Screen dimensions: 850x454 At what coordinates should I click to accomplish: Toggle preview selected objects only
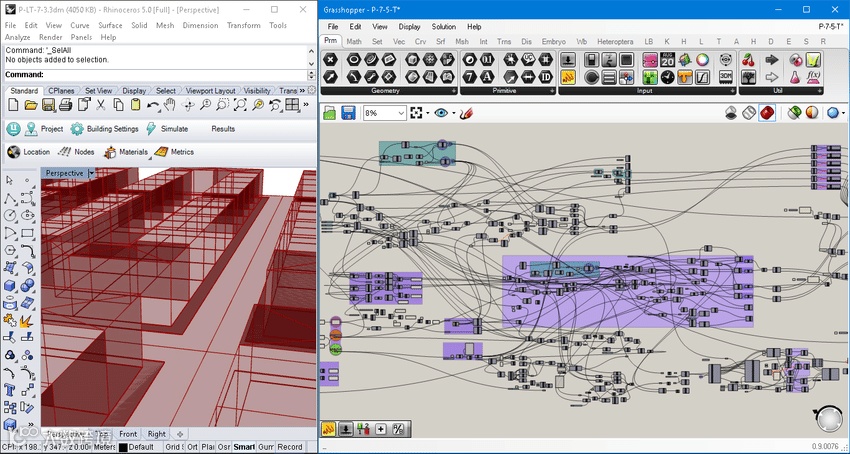coord(795,113)
